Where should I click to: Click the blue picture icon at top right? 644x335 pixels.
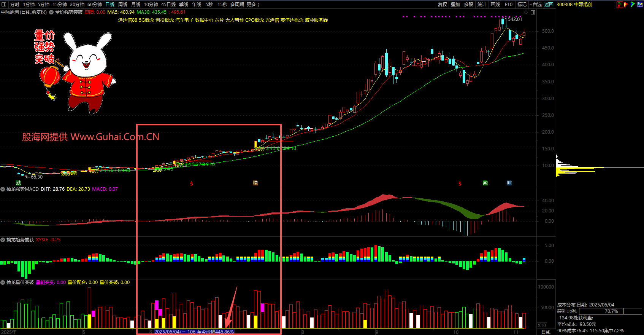(x=639, y=5)
